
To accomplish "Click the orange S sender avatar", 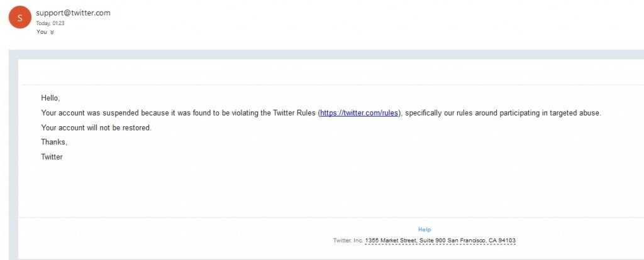I will tap(20, 18).
